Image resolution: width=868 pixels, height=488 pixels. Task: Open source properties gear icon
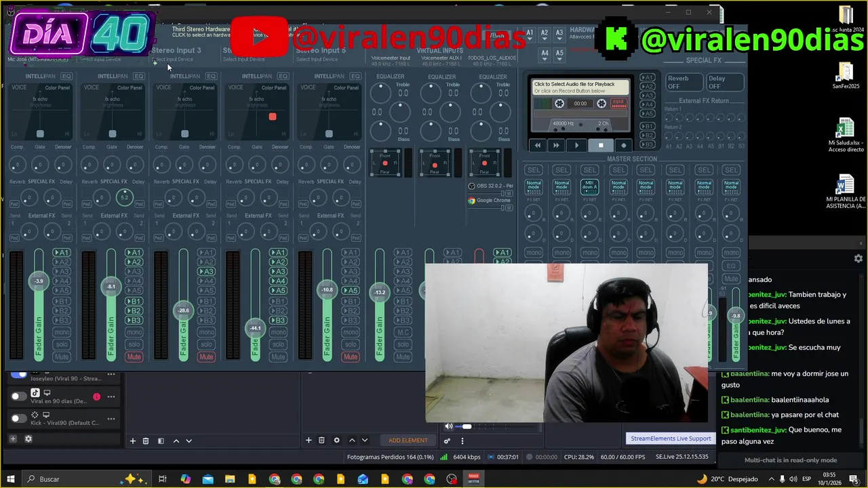[x=336, y=441]
